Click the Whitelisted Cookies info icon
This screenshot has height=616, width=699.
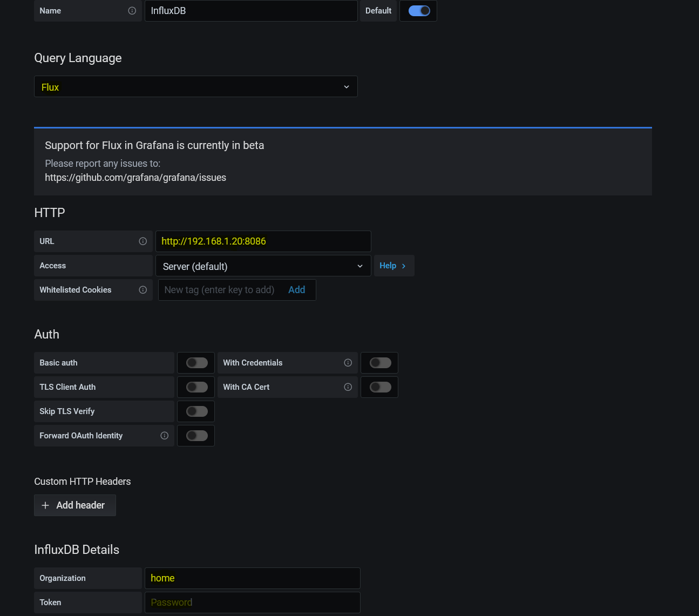click(142, 290)
